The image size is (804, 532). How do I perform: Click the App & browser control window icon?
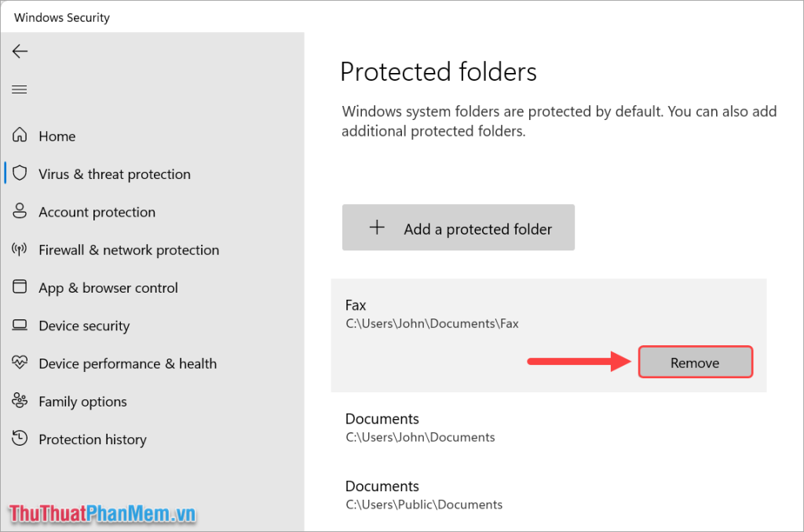click(x=20, y=287)
